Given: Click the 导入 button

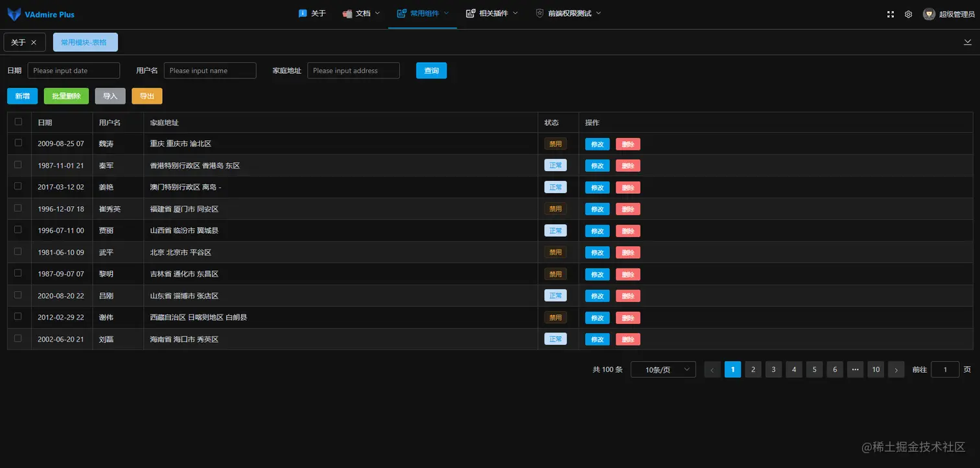Looking at the screenshot, I should coord(110,96).
